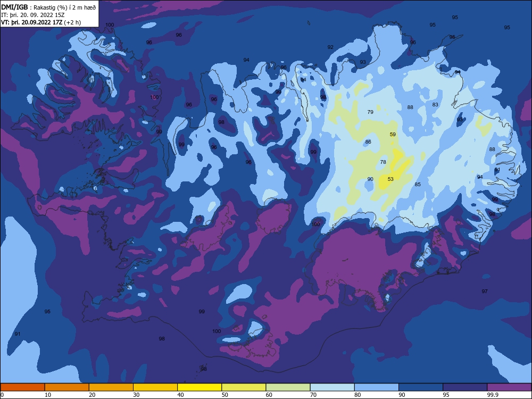The height and width of the screenshot is (399, 532).
Task: Click the '70' legend scale label
Action: pyautogui.click(x=313, y=395)
